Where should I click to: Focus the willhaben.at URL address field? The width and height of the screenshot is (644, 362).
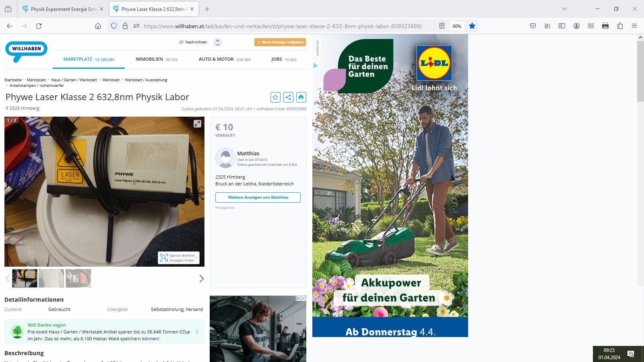click(x=283, y=26)
